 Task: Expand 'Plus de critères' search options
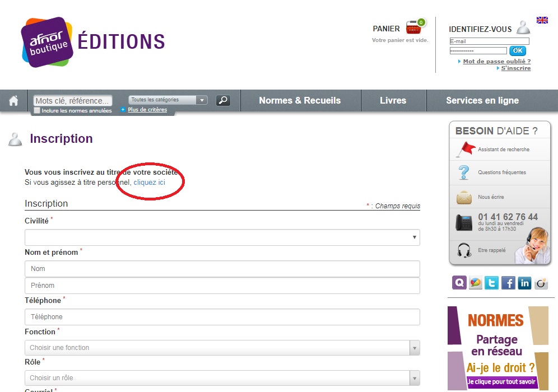tap(147, 110)
